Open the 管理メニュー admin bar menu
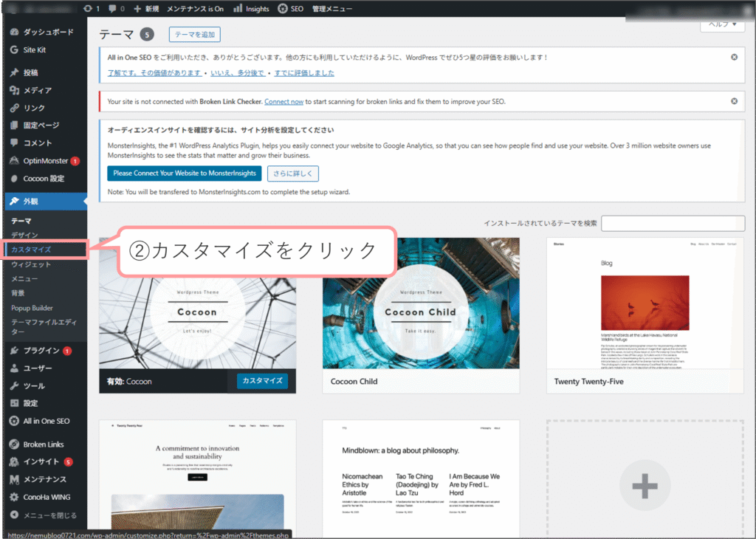756x539 pixels. [x=333, y=9]
